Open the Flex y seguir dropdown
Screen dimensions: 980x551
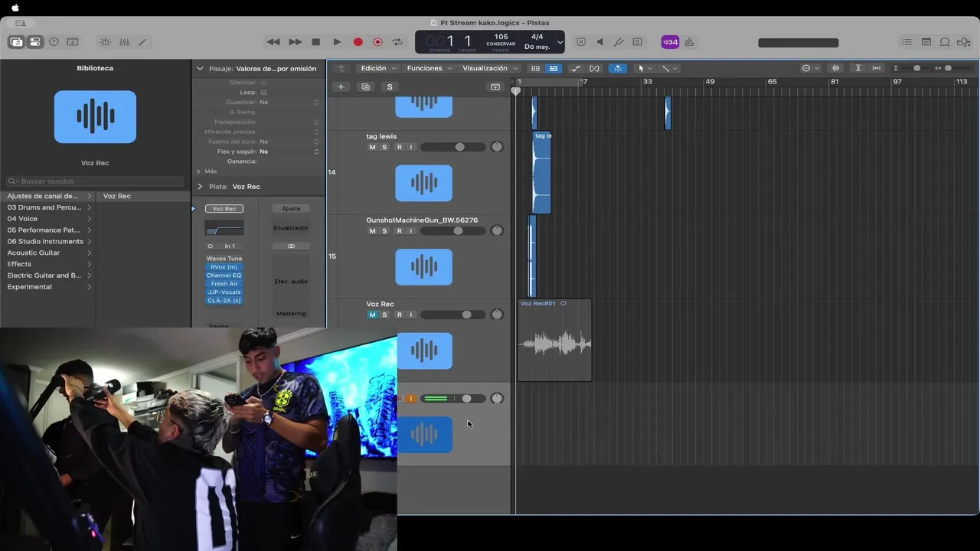pyautogui.click(x=289, y=152)
